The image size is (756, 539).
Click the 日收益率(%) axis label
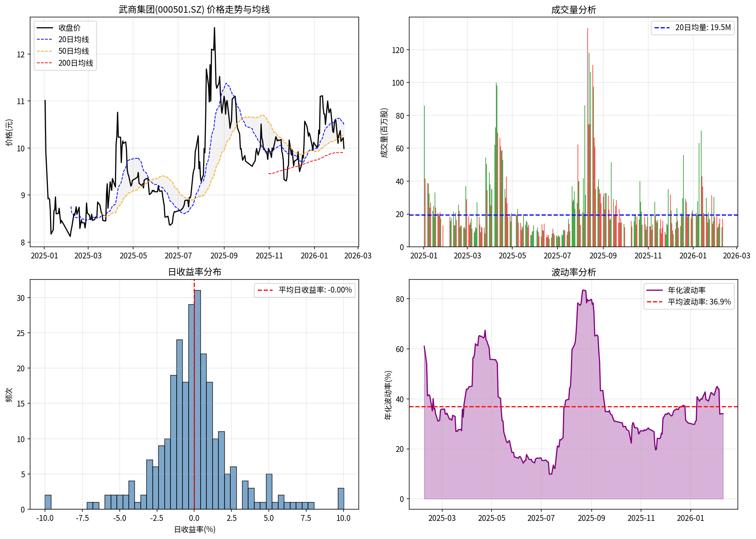194,530
